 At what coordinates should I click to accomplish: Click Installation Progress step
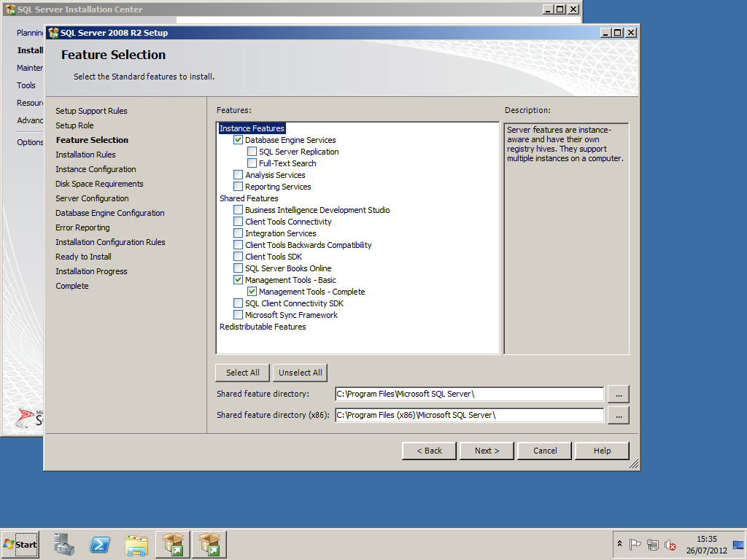tap(91, 271)
